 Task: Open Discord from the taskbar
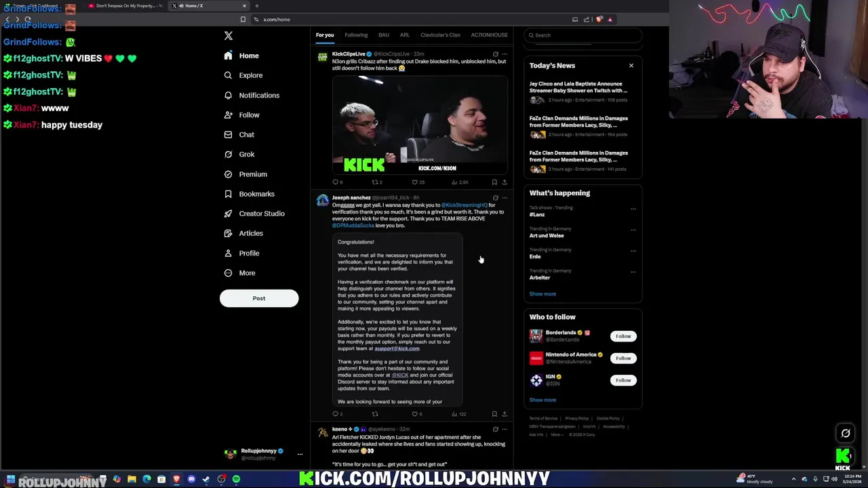point(191,479)
